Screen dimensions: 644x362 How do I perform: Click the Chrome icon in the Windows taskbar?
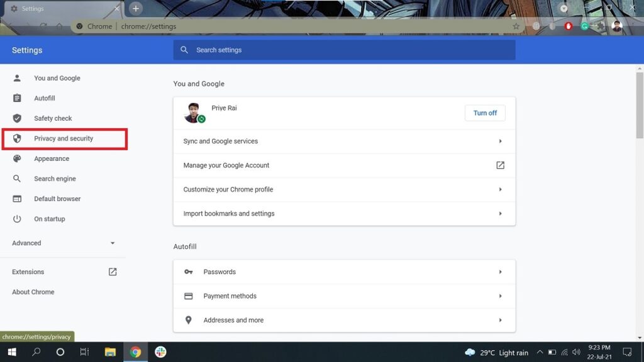point(135,352)
